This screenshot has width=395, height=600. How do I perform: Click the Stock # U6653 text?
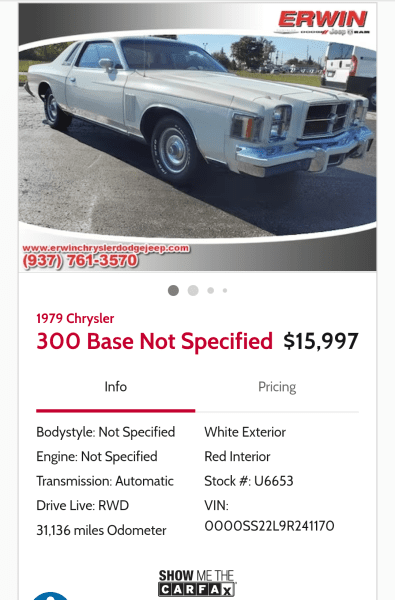[x=249, y=481]
